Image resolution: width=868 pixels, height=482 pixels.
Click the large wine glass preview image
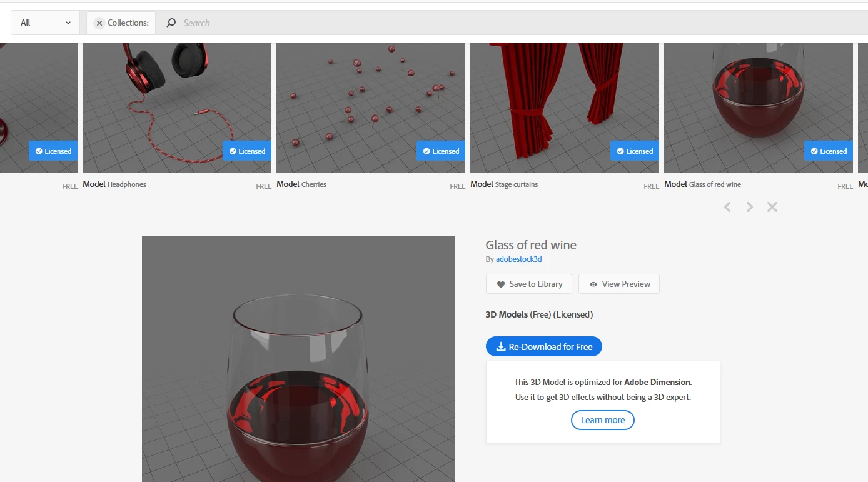[298, 359]
